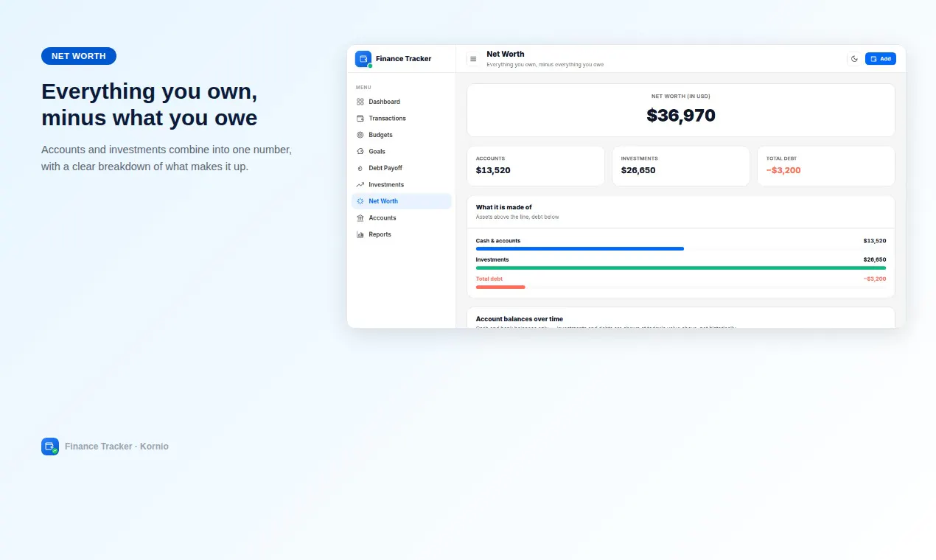Click the blue Add button
936x560 pixels.
pos(881,59)
